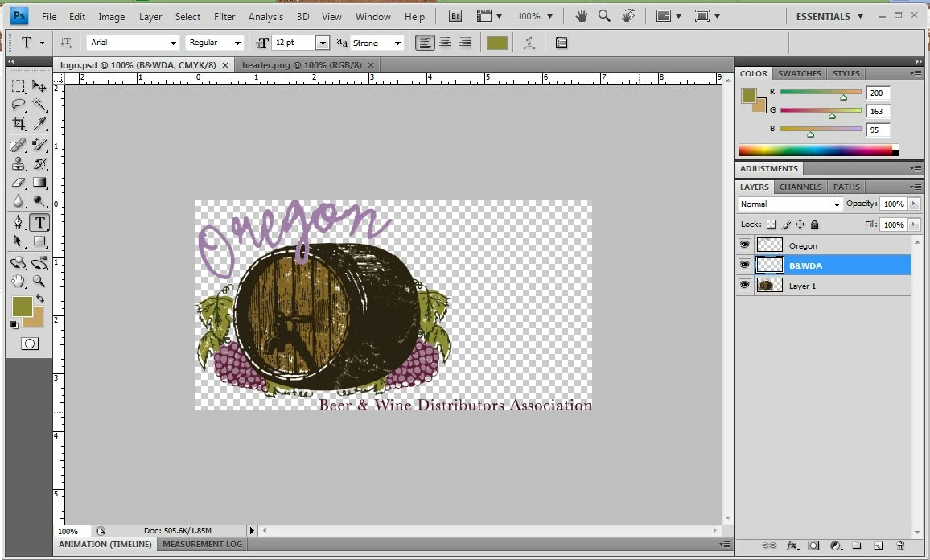Select the Hand tool in toolbox
The image size is (930, 560).
point(19,281)
